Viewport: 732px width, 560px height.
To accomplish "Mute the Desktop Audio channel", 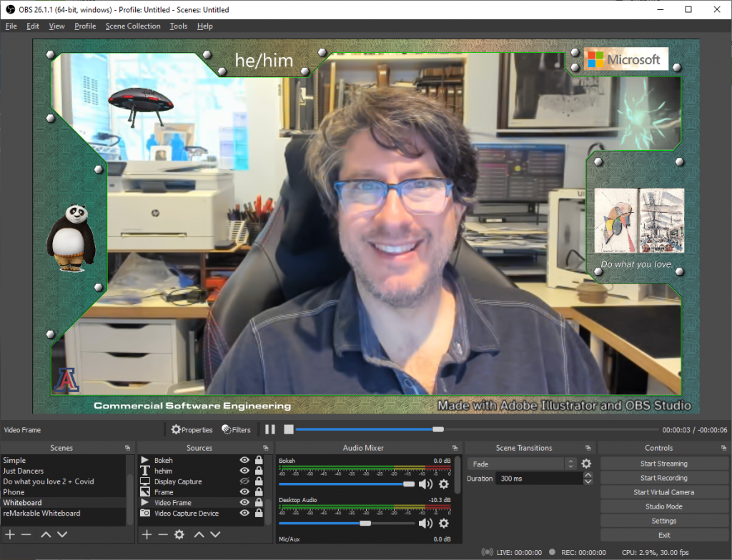I will 425,524.
